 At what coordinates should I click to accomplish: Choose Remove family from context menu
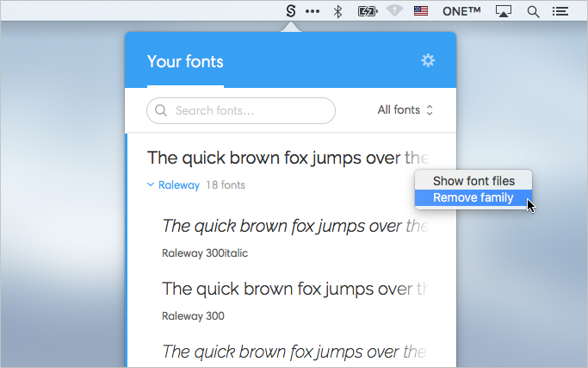(x=473, y=197)
